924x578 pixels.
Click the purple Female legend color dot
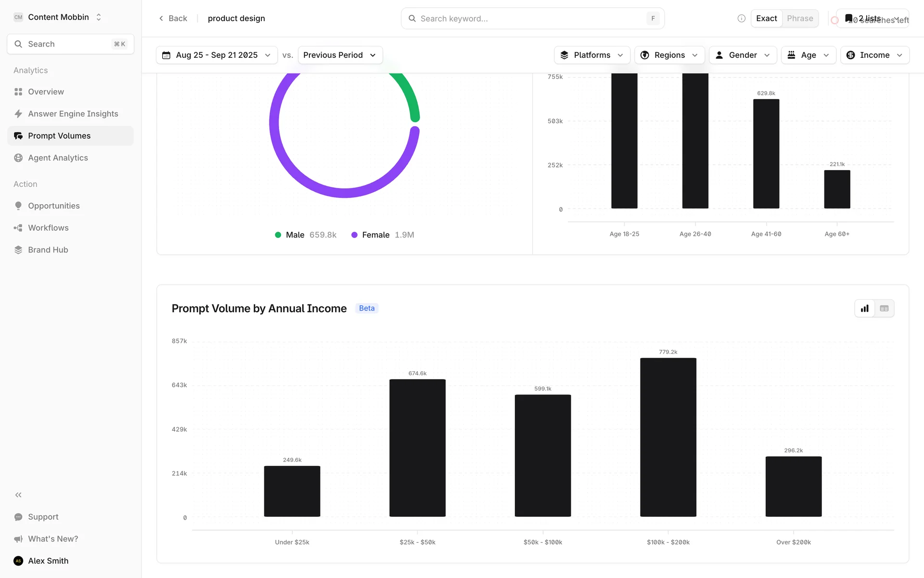(354, 235)
